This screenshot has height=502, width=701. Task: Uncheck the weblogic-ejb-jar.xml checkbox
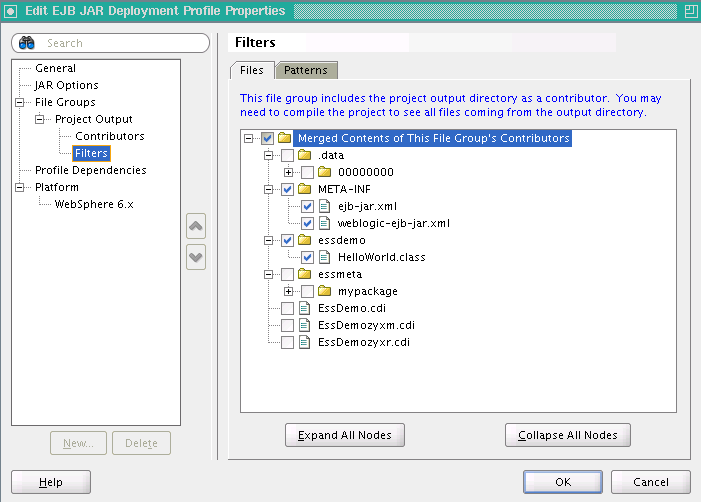click(308, 223)
